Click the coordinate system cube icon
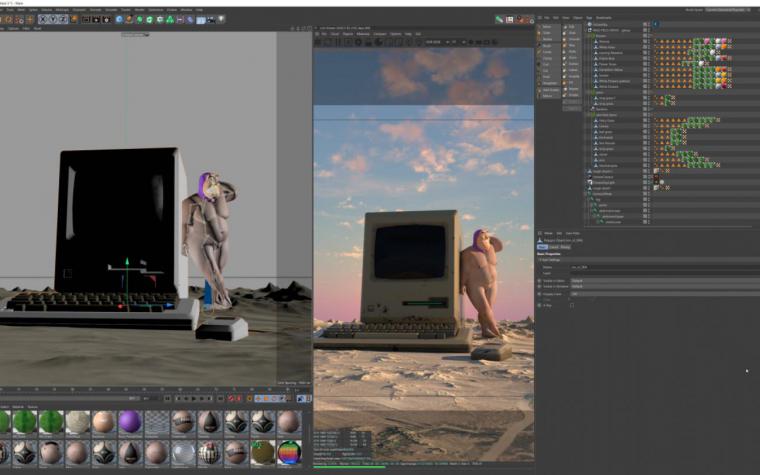This screenshot has width=760, height=475. [74, 19]
